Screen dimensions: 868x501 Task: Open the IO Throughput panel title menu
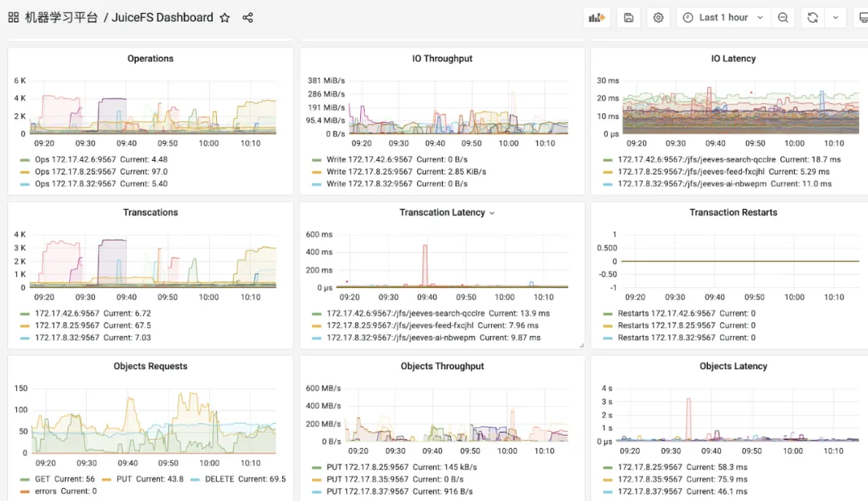point(442,59)
